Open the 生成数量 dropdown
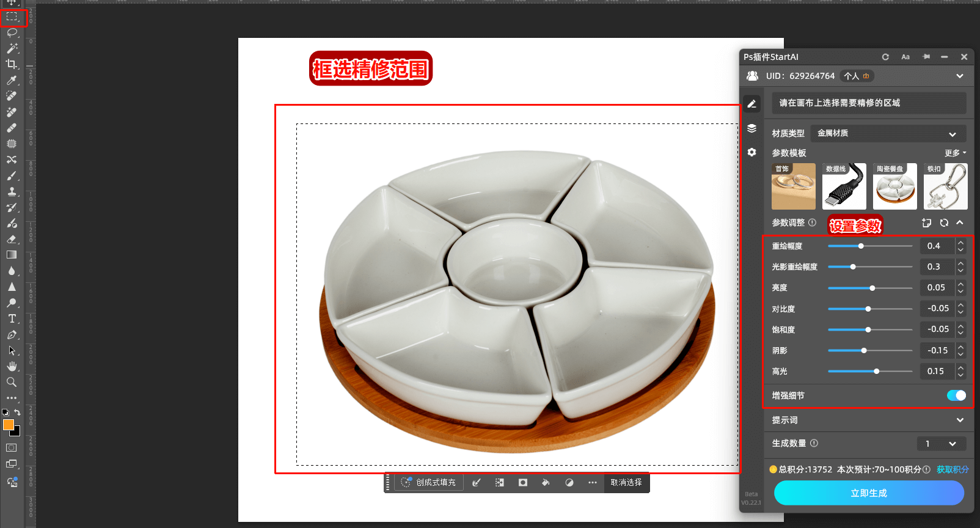 (941, 444)
